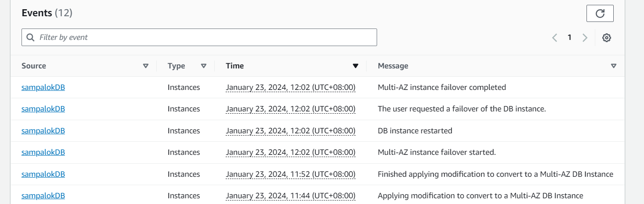Open the events table settings gear

click(606, 38)
